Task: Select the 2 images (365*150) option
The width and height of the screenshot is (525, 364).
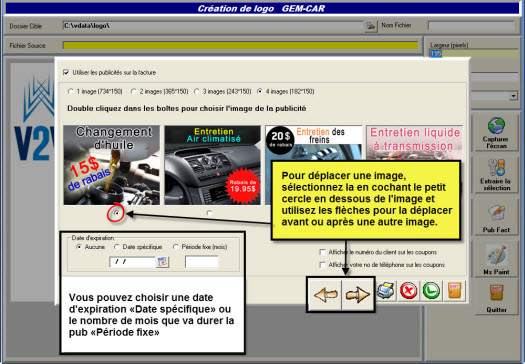Action: [x=134, y=91]
